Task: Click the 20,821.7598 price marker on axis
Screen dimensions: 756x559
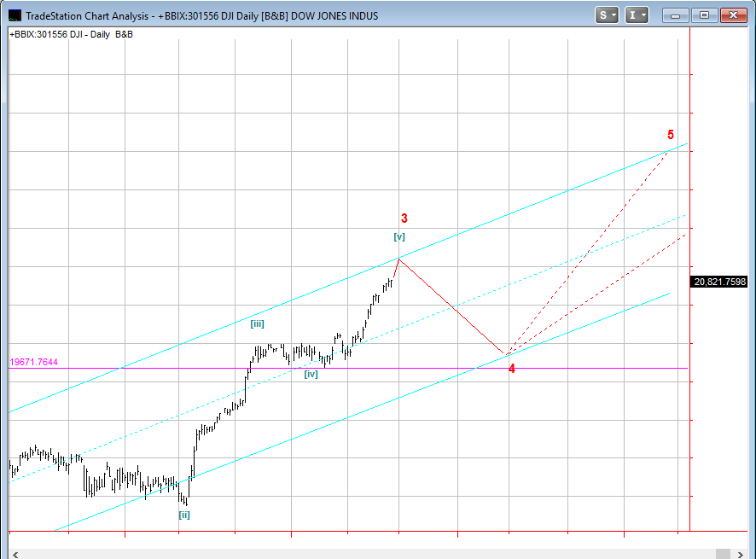Action: tap(719, 282)
